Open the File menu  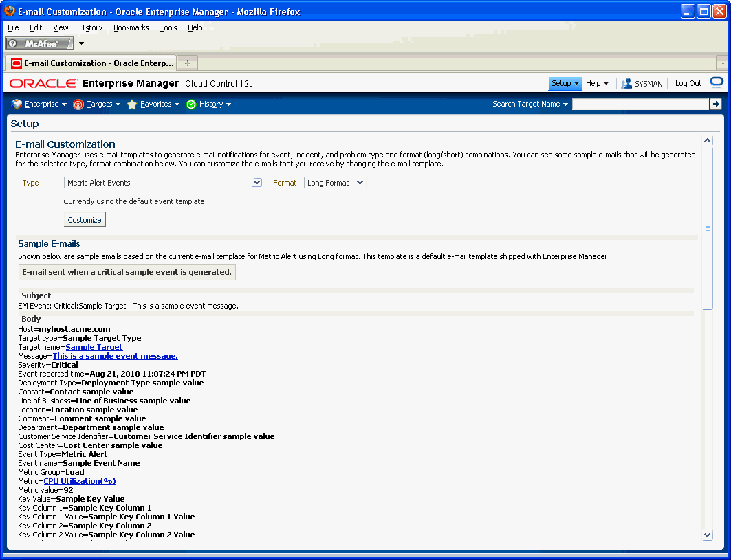tap(13, 27)
